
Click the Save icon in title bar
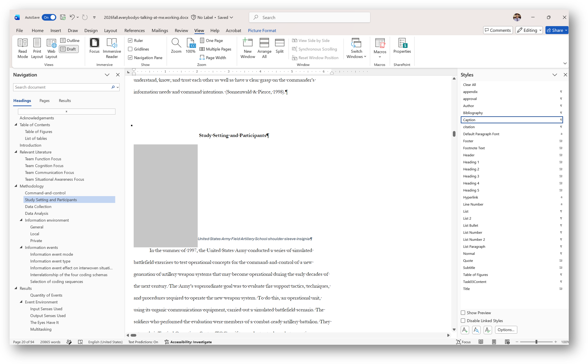pos(63,17)
